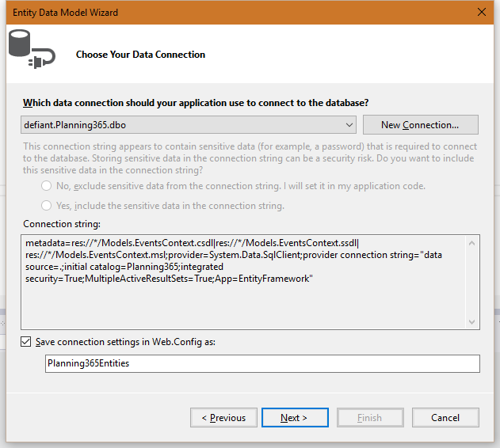Click the connection string scrollbar track
Image resolution: width=500 pixels, height=448 pixels.
473,281
